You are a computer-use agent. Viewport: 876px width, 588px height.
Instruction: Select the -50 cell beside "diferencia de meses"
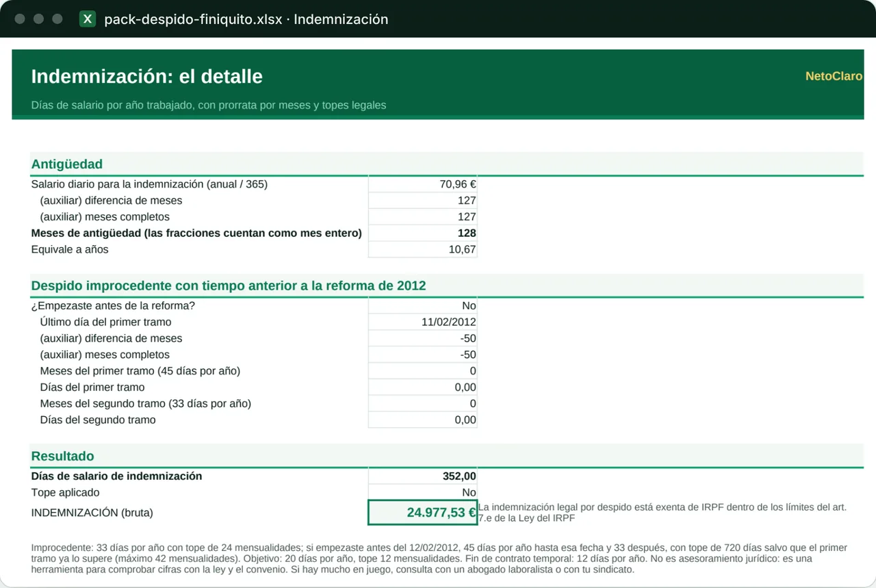tap(422, 339)
